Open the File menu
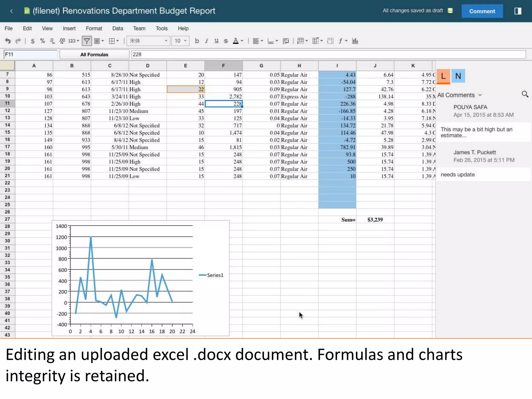The width and height of the screenshot is (532, 399). coord(9,28)
